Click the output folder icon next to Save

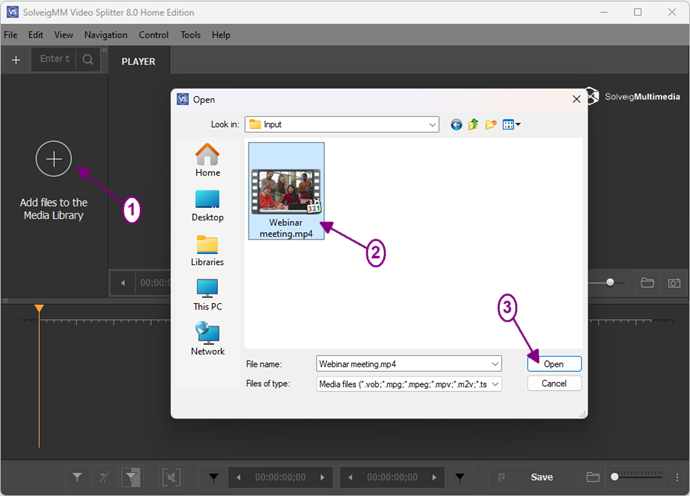593,477
